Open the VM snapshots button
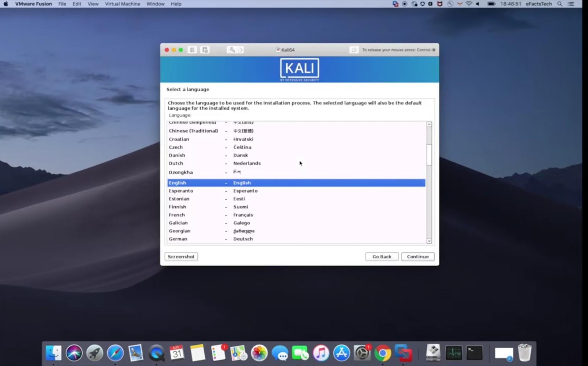The width and height of the screenshot is (588, 366). (x=205, y=50)
